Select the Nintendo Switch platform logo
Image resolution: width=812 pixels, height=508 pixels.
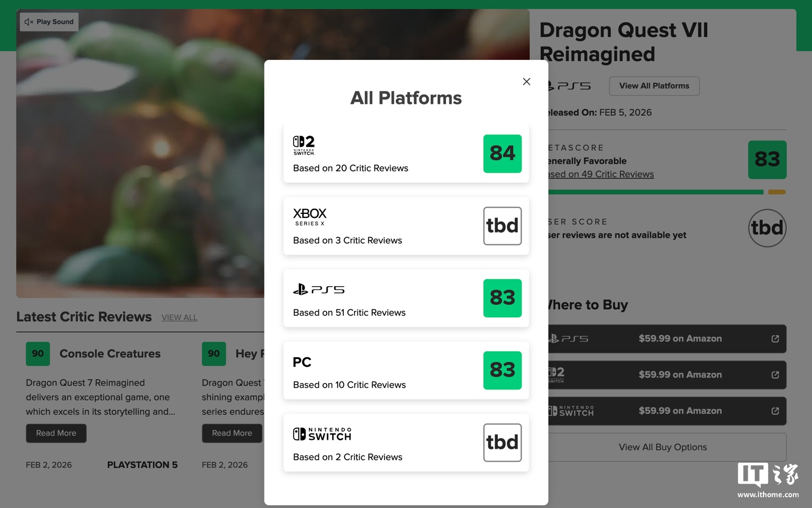(x=322, y=434)
